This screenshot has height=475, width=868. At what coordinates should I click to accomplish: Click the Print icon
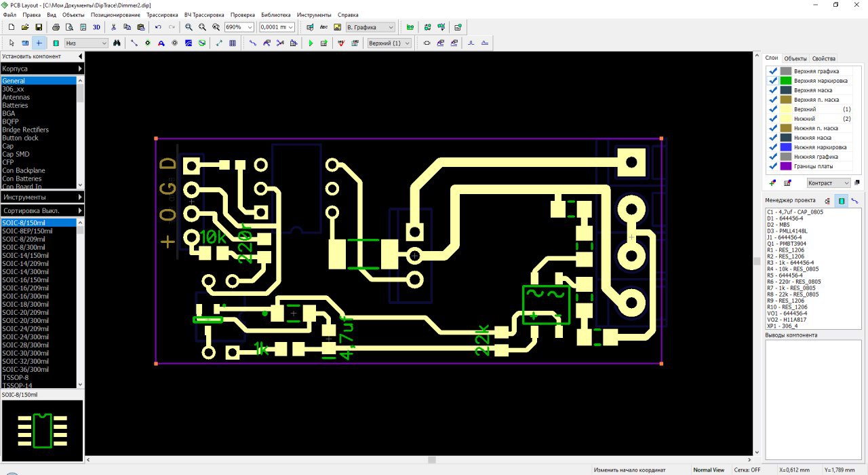[x=56, y=27]
